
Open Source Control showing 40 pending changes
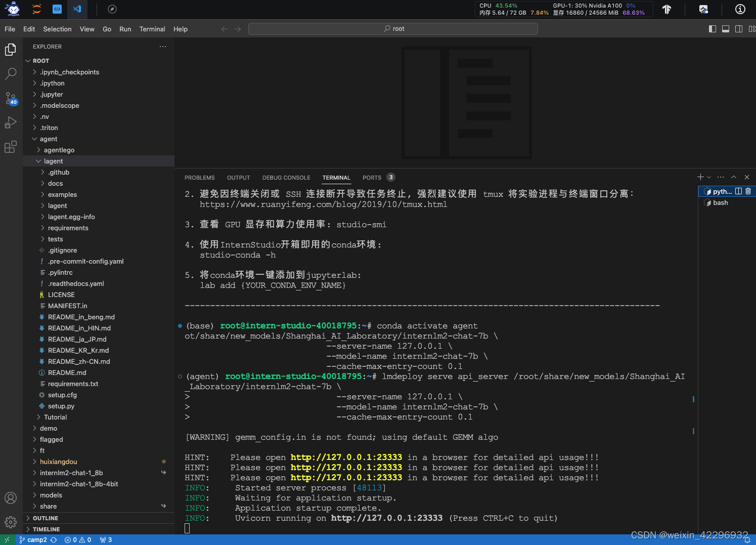click(x=11, y=99)
